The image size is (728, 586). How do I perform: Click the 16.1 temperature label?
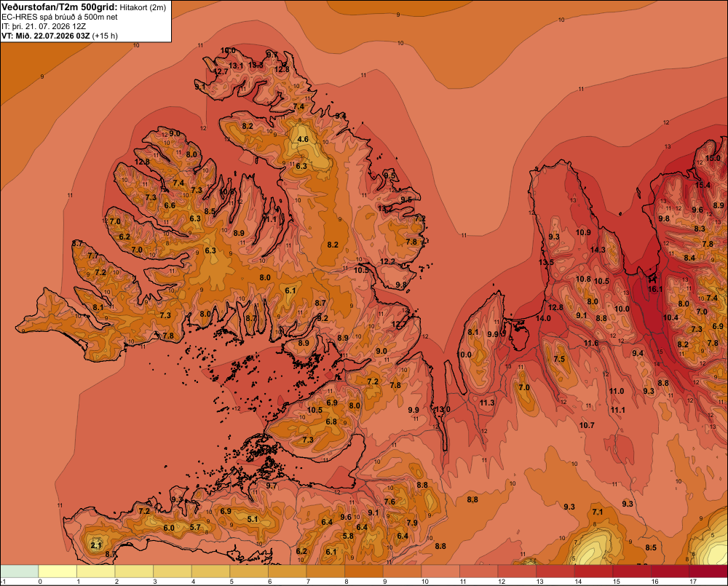pyautogui.click(x=655, y=289)
